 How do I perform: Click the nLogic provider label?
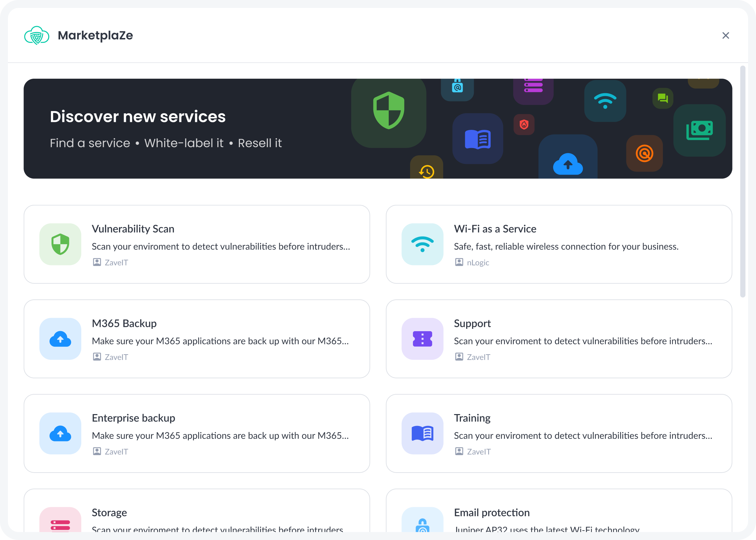tap(477, 262)
